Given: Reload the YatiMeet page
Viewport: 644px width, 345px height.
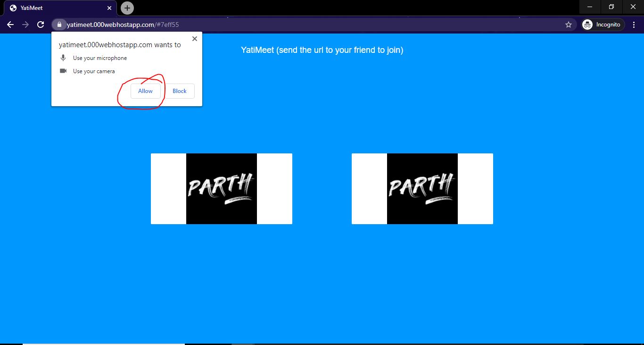Looking at the screenshot, I should pos(41,25).
